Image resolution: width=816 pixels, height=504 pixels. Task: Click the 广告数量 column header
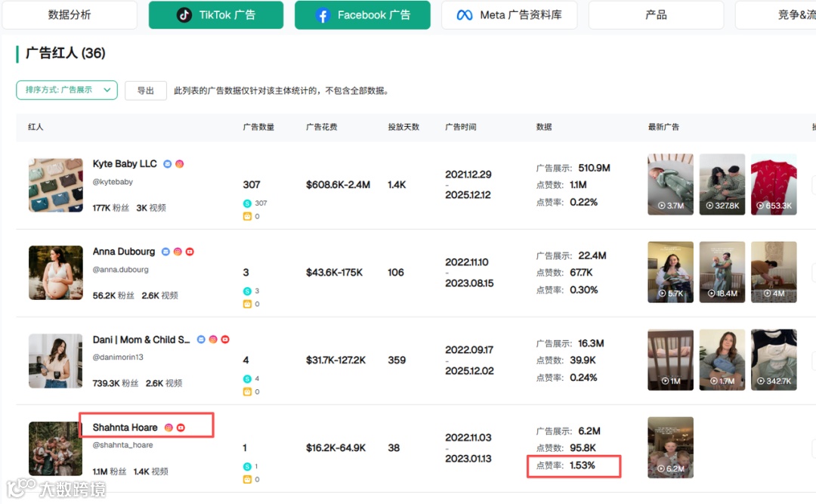[258, 127]
